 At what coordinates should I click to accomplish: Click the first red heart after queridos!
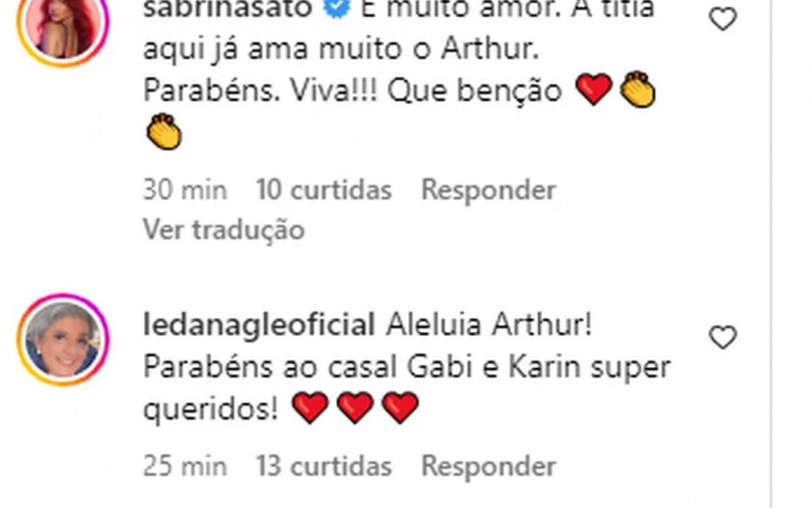coord(311,408)
